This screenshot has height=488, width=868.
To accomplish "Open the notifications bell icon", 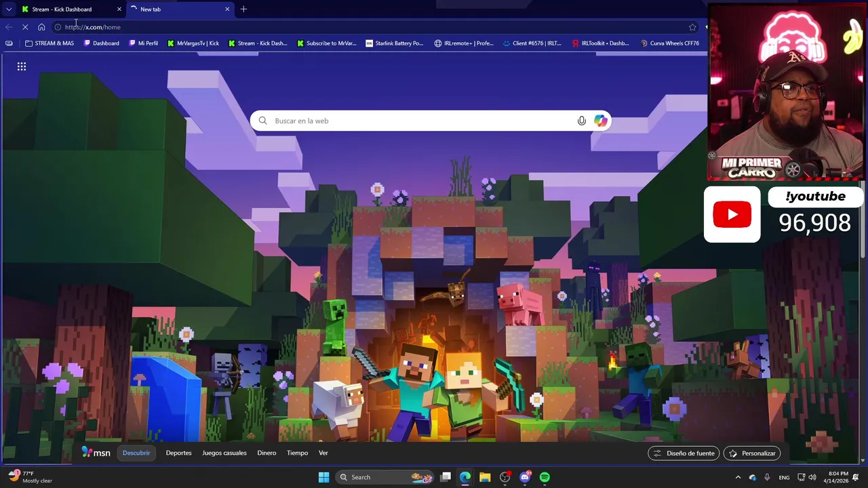I will coord(856,477).
